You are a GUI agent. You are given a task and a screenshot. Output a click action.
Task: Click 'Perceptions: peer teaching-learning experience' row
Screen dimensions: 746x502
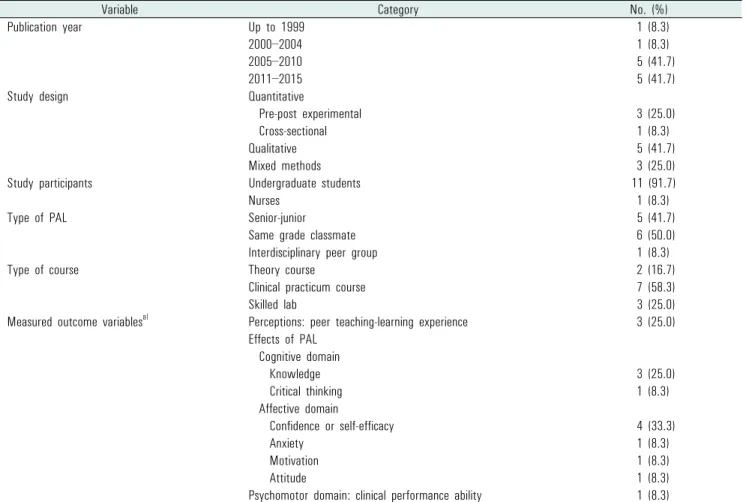(x=358, y=322)
